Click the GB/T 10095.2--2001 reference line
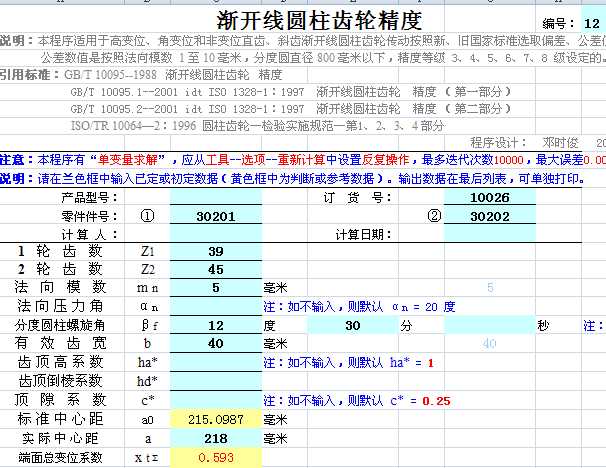The image size is (606, 468). click(291, 109)
